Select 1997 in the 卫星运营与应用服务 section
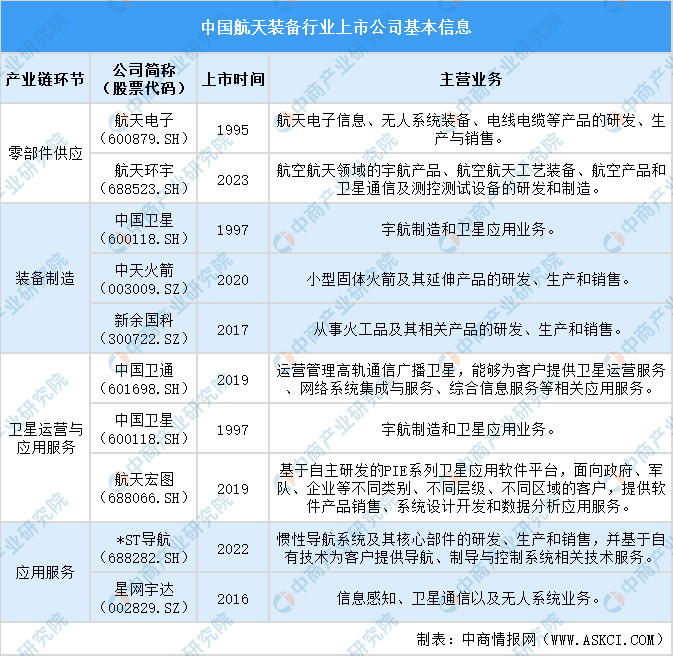This screenshot has height=656, width=673. (233, 430)
